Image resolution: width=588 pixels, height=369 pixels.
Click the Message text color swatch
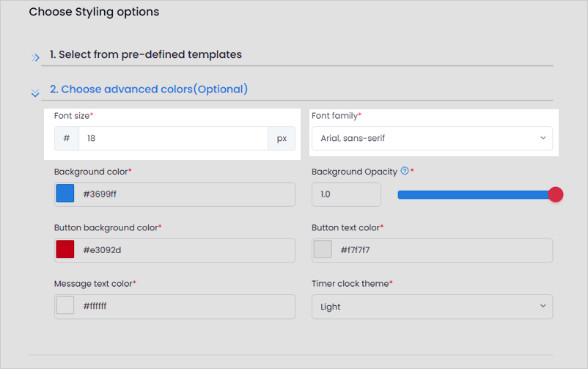65,305
